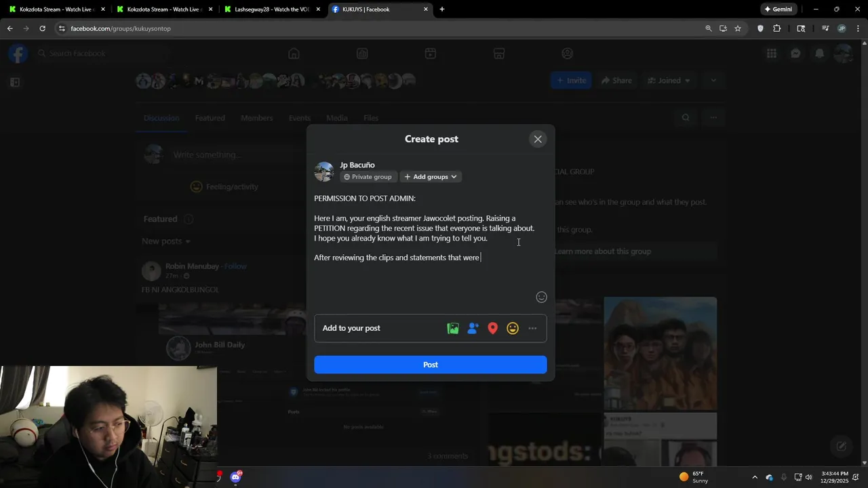Click the group Share button

tap(616, 81)
